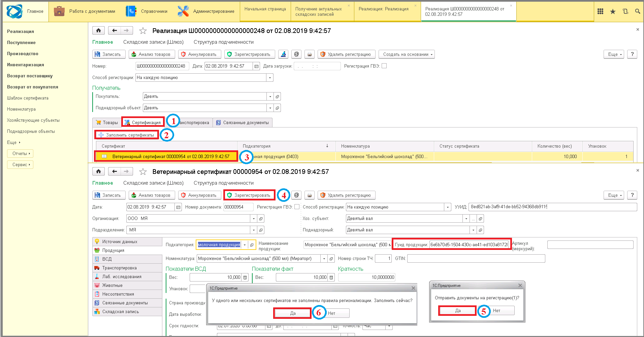Click the @ email icon in upper toolbar
Viewport: 644px width, 337px height.
(x=296, y=54)
